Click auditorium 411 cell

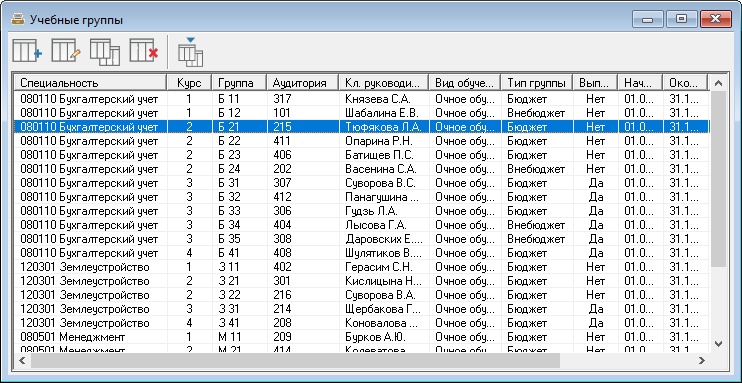[303, 141]
